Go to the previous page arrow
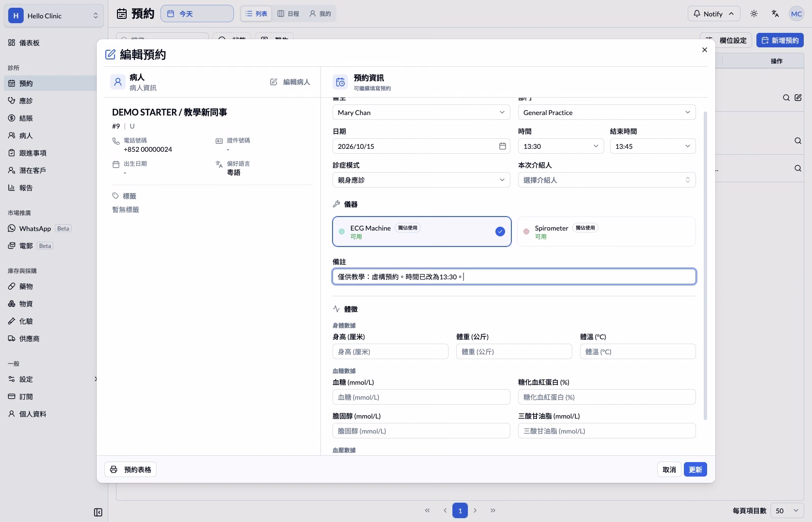Image resolution: width=812 pixels, height=522 pixels. pos(445,510)
